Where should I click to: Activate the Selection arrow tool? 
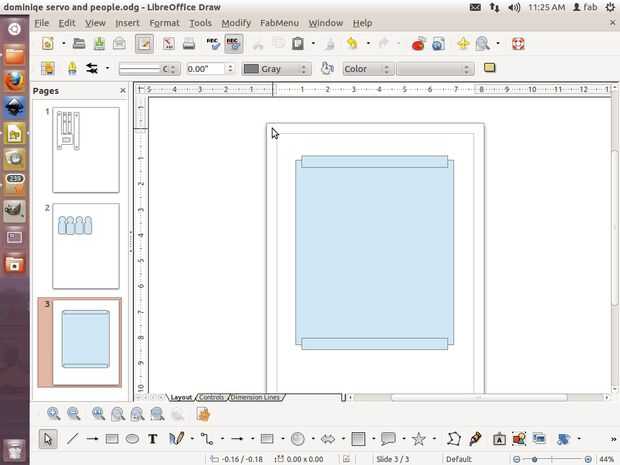48,439
